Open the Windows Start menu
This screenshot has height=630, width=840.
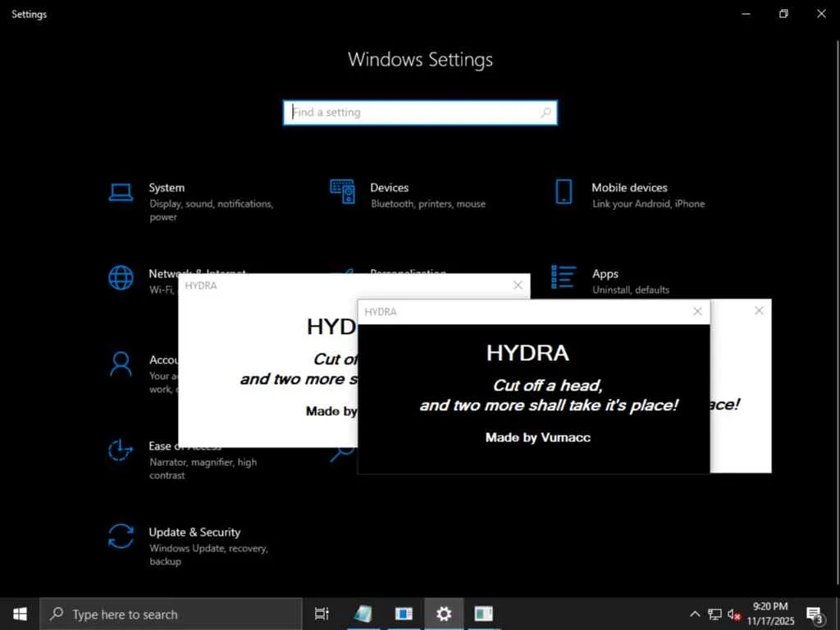point(20,614)
